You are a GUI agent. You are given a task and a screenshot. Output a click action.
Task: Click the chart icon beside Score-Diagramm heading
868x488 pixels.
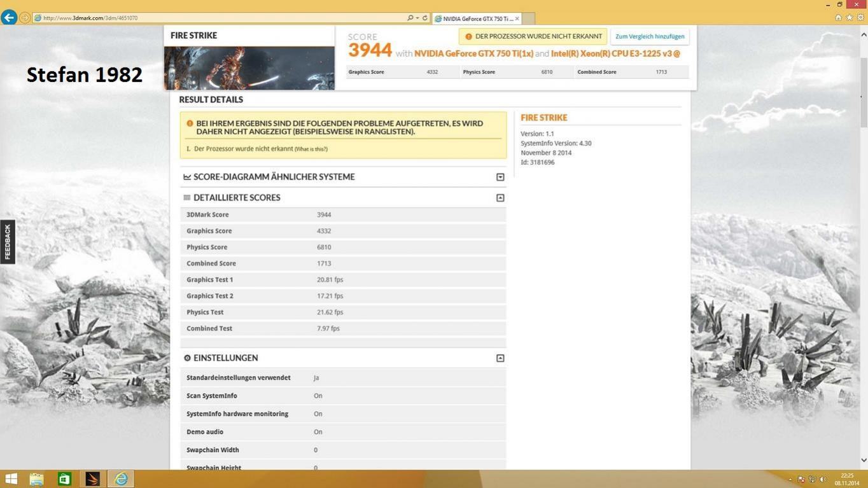pyautogui.click(x=187, y=177)
